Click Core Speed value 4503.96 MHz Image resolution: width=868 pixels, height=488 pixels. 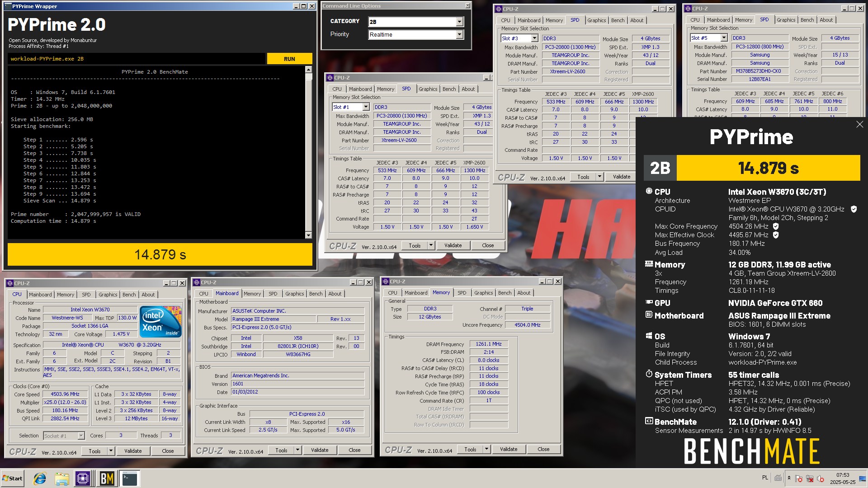coord(65,394)
